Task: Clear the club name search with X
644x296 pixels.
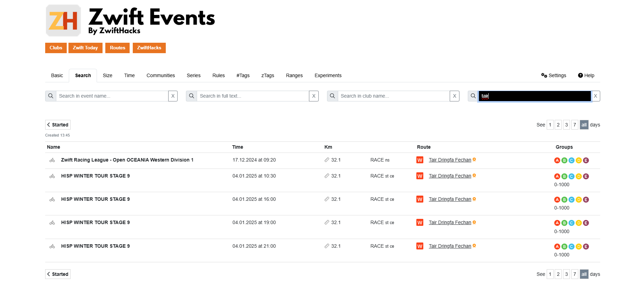Action: click(x=454, y=96)
